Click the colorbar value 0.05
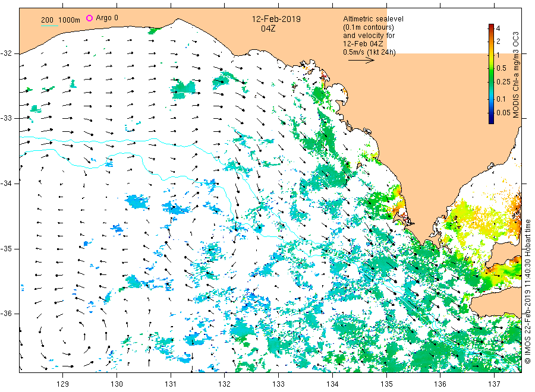535x392 pixels. (x=503, y=113)
